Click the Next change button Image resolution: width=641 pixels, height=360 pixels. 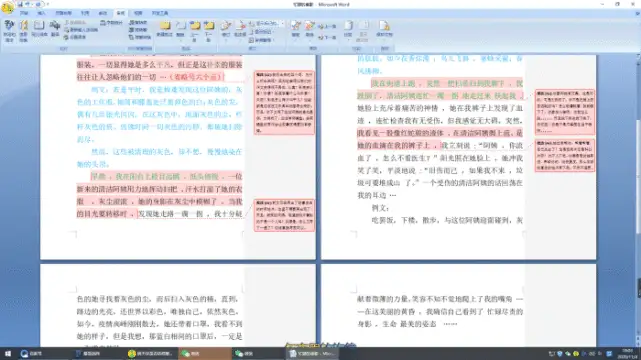327,37
